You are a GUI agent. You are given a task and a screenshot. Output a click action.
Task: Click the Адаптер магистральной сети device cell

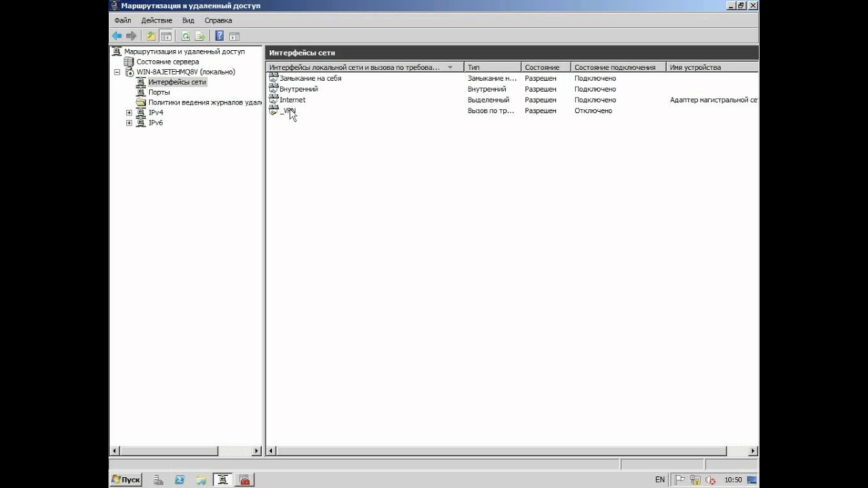coord(713,100)
